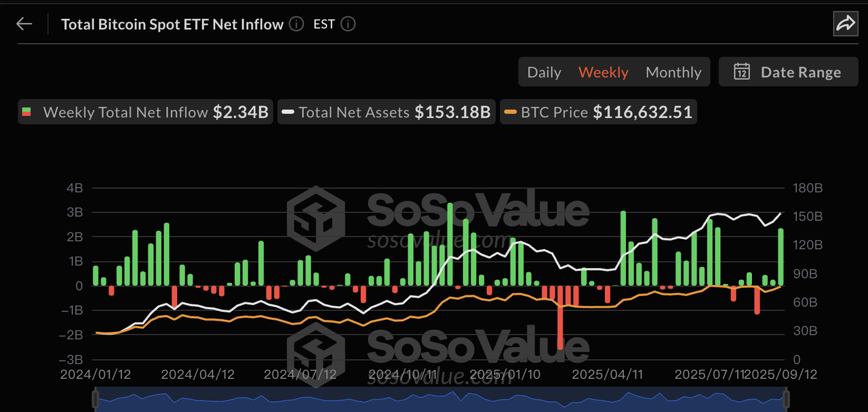Click info icon next to EST
This screenshot has width=868, height=412.
[347, 24]
